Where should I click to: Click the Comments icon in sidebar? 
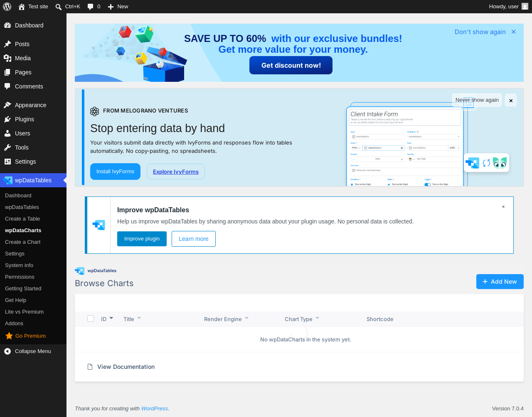pos(7,86)
